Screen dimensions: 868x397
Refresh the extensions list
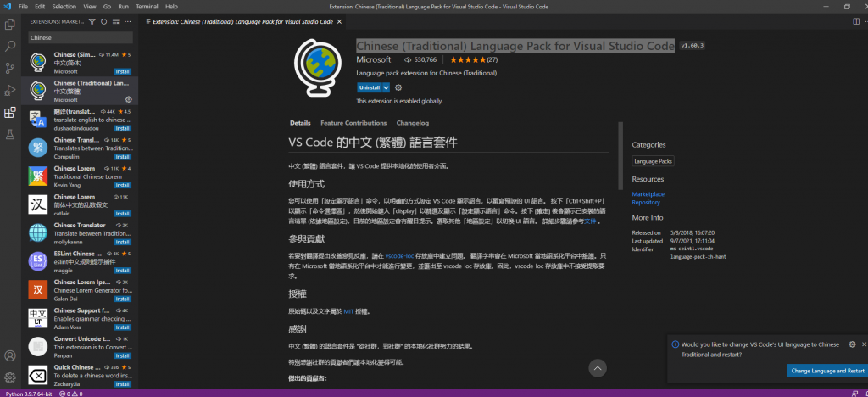(103, 21)
